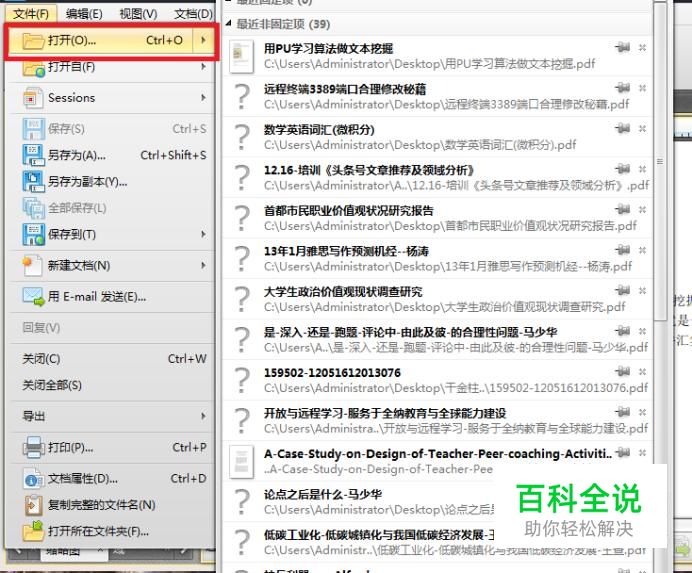Viewport: 692px width, 573px height.
Task: Remove 159502-12051612013076 entry from list
Action: pyautogui.click(x=643, y=371)
